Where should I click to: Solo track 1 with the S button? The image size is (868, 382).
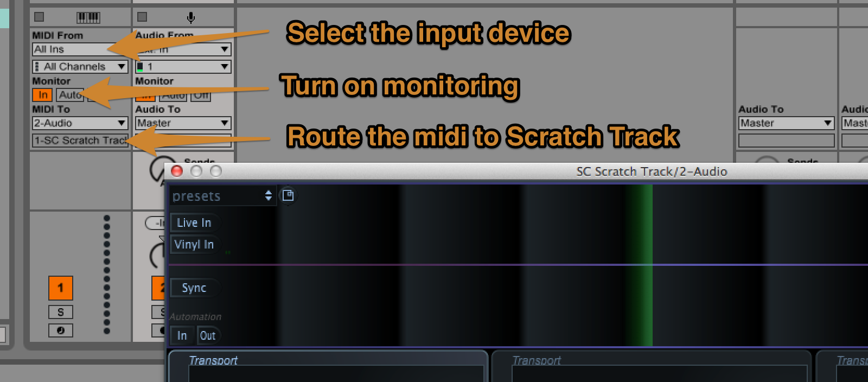pyautogui.click(x=61, y=312)
